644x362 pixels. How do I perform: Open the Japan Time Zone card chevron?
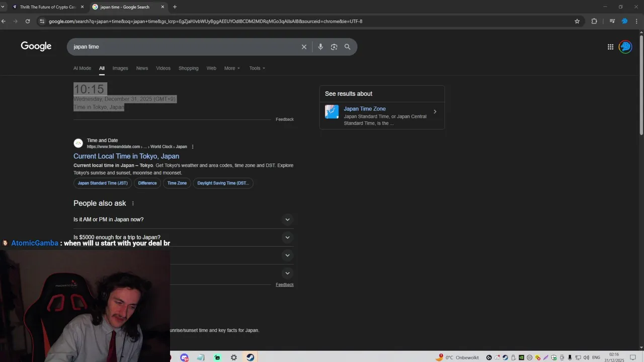tap(435, 112)
